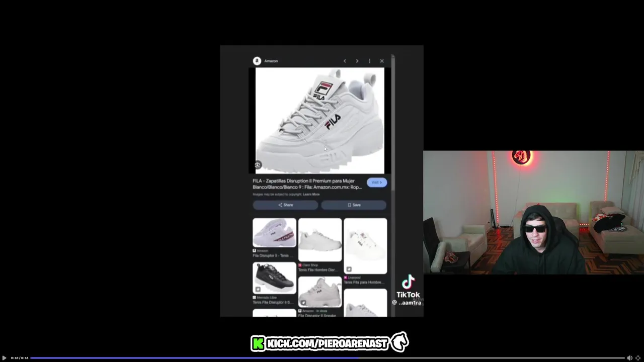Click the 'Tenis Fila para Hombre' Liverpool caption

364,283
